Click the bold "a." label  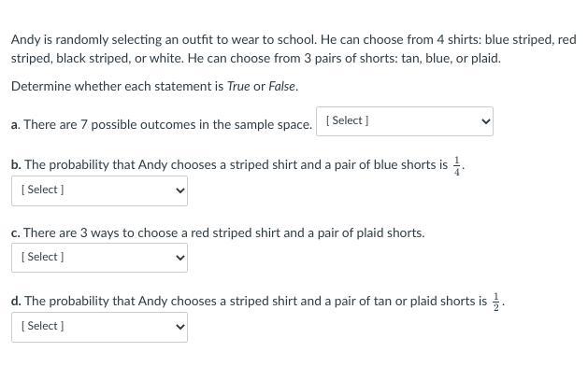click(x=16, y=124)
